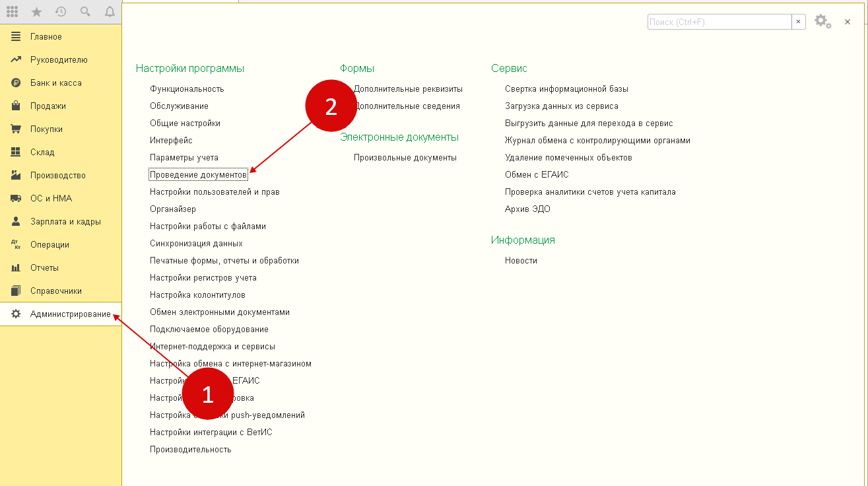Click the gear icon beside the search field
Screen dimensions: 868x486
coord(822,21)
